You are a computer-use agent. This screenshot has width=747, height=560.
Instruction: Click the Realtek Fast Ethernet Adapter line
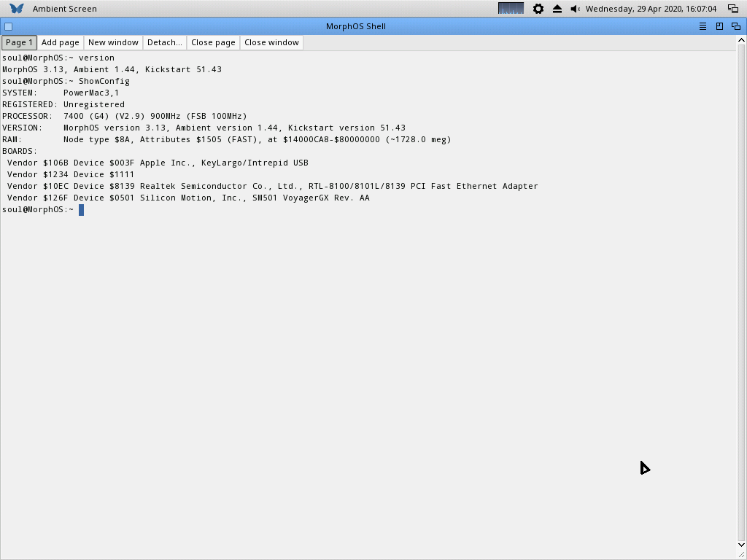(273, 186)
